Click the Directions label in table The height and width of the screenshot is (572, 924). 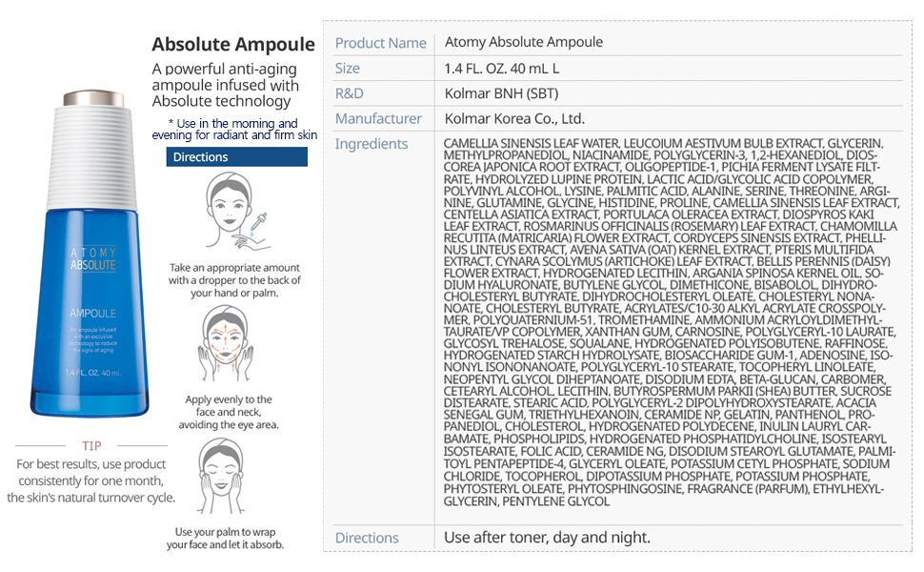click(367, 538)
